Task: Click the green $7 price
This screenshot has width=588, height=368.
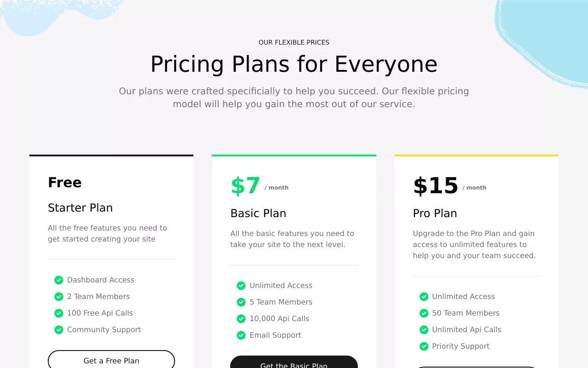Action: (245, 186)
